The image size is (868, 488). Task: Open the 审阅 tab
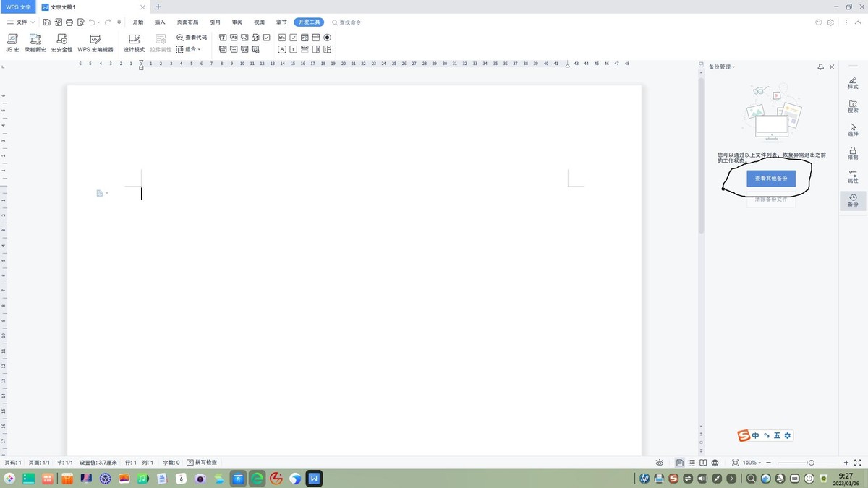pos(237,22)
